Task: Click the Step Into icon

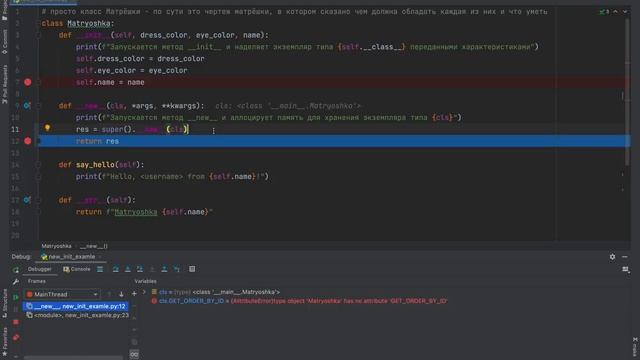Action: click(128, 269)
